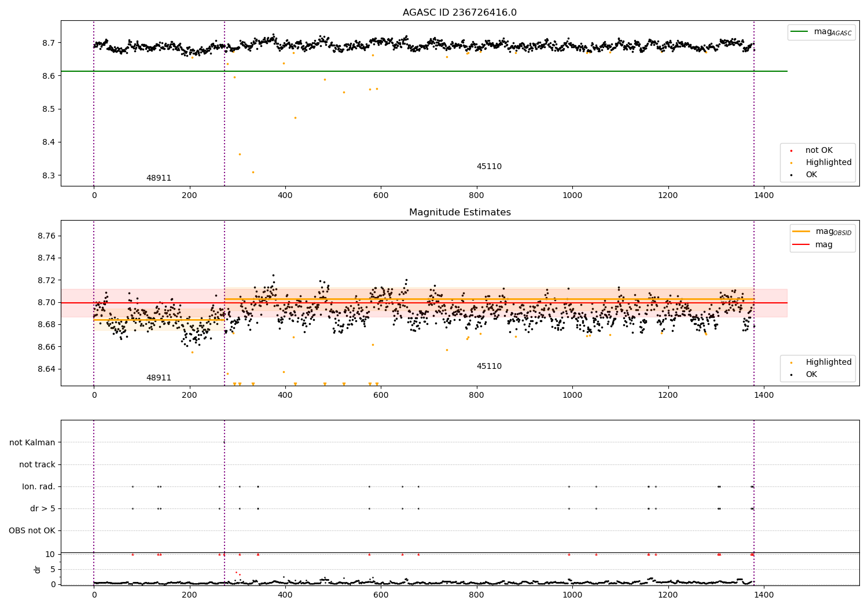Click the "1000" x-tick under the middle plot
The height and width of the screenshot is (608, 868).
[x=572, y=395]
